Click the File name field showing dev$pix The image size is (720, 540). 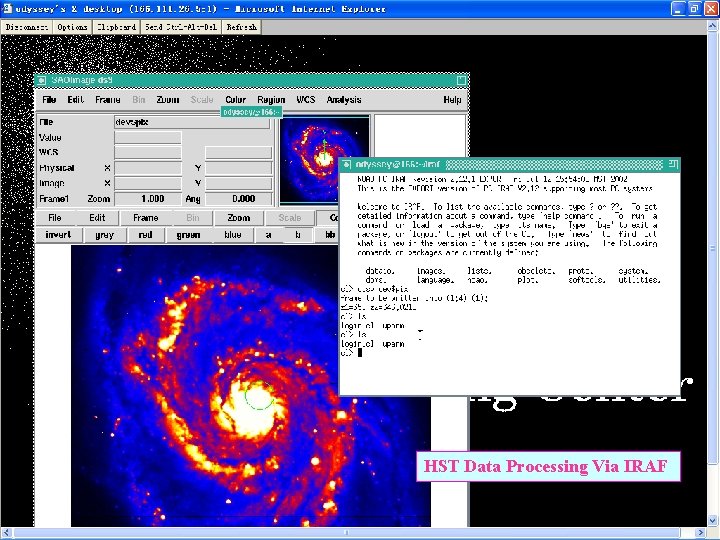coord(192,122)
